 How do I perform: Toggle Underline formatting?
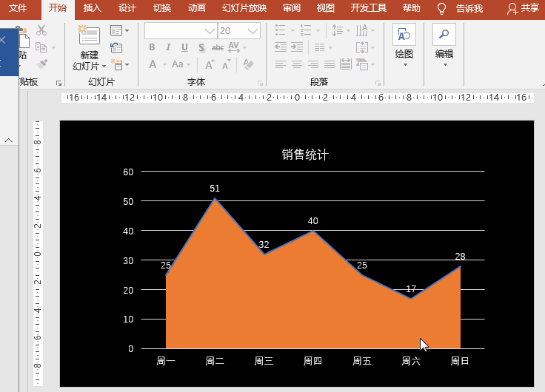(184, 47)
